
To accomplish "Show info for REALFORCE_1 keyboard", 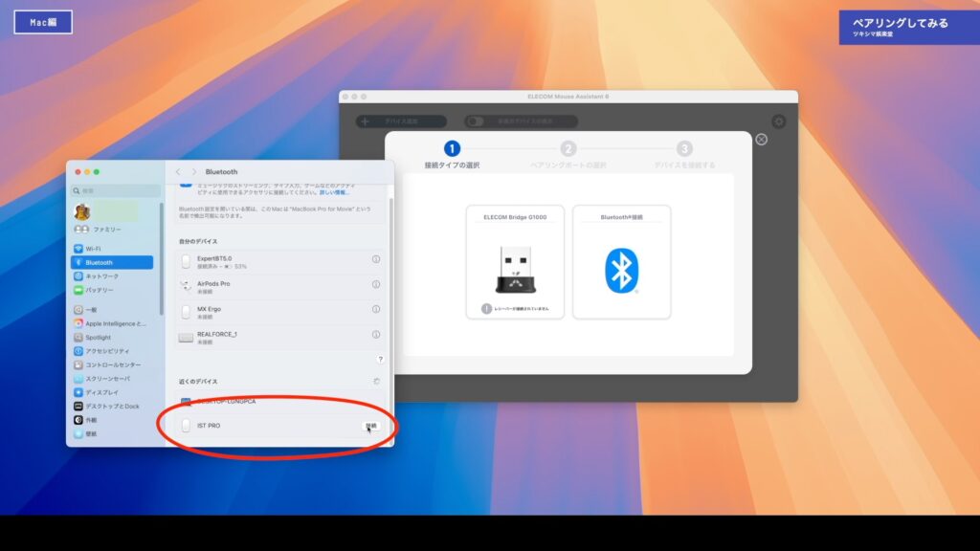I will (x=376, y=335).
